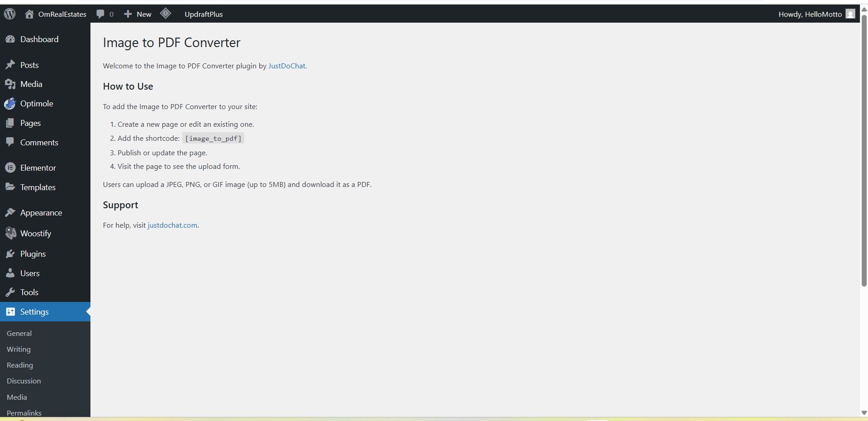Open Plugins menu label
The width and height of the screenshot is (868, 421).
[33, 254]
